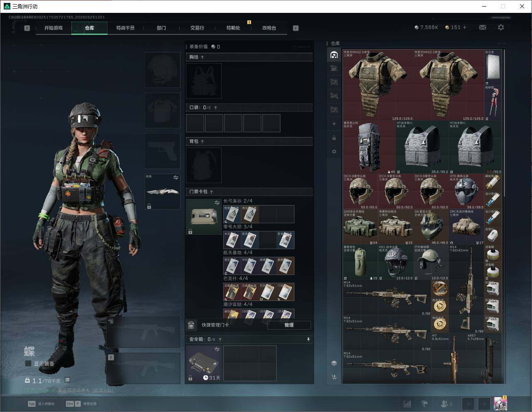
Task: Select the HT tactical vest with 35.0/35.0 durability
Action: pos(422,147)
